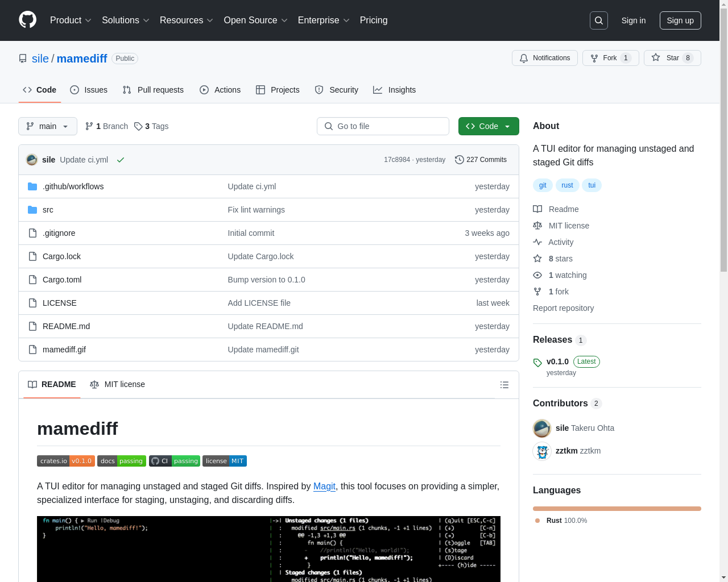Click the crates.io v0.1.0 badge
Image resolution: width=728 pixels, height=582 pixels.
pos(66,461)
